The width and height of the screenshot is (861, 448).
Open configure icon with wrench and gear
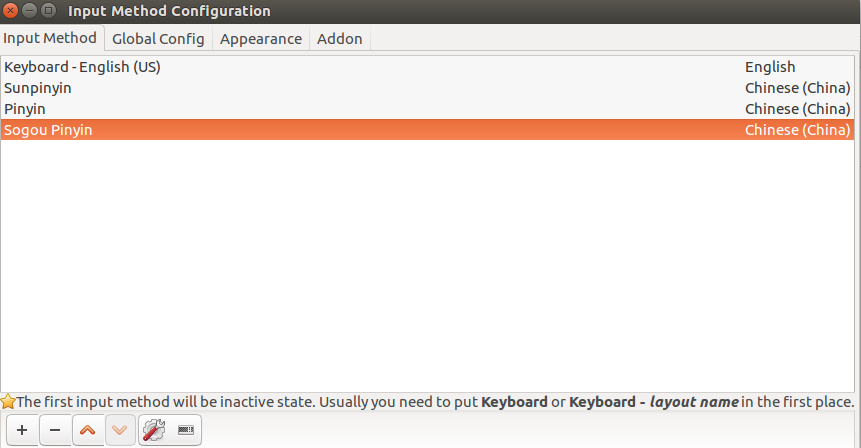(153, 430)
